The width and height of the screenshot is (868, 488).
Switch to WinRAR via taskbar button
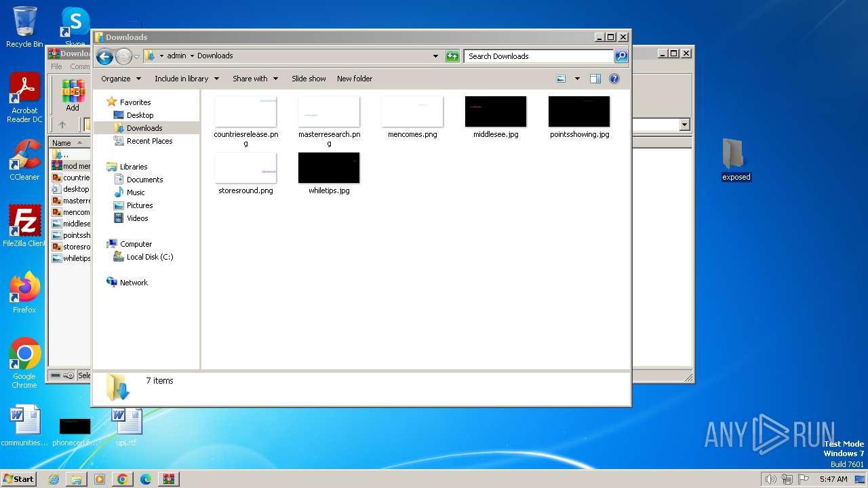pos(169,479)
